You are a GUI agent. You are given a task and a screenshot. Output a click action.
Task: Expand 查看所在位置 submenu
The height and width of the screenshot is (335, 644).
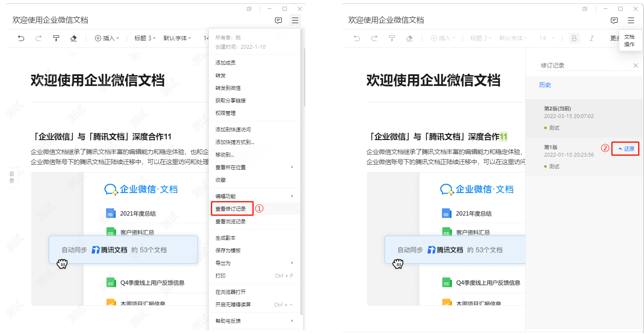coord(254,167)
